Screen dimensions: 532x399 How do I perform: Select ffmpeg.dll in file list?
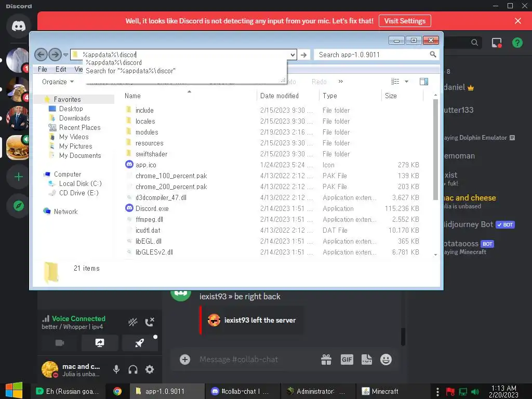click(149, 220)
